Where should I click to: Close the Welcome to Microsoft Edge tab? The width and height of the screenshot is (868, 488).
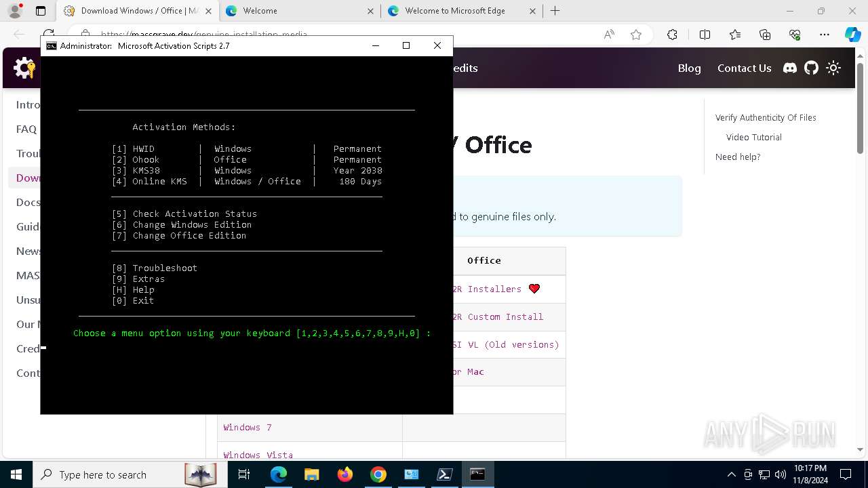click(532, 11)
